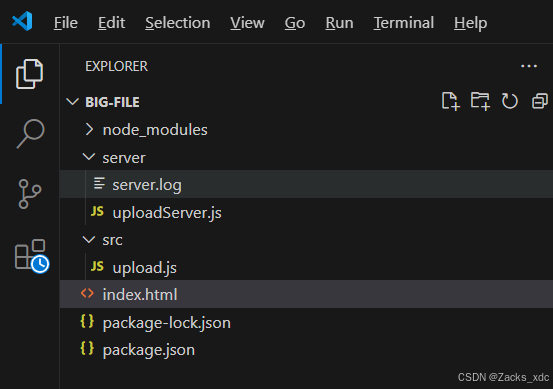The image size is (553, 389).
Task: Click the braces icon beside package.json
Action: (x=87, y=349)
